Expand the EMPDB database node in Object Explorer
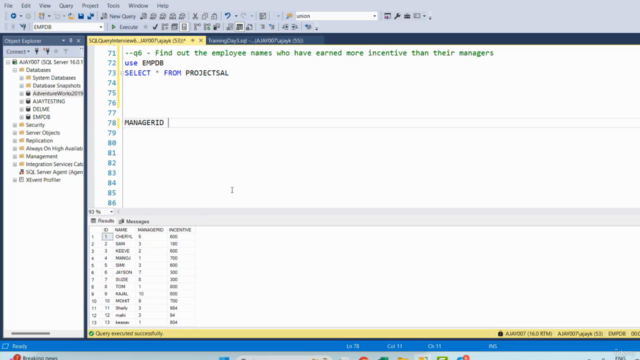Screen dimensions: 640x360 pos(21,117)
